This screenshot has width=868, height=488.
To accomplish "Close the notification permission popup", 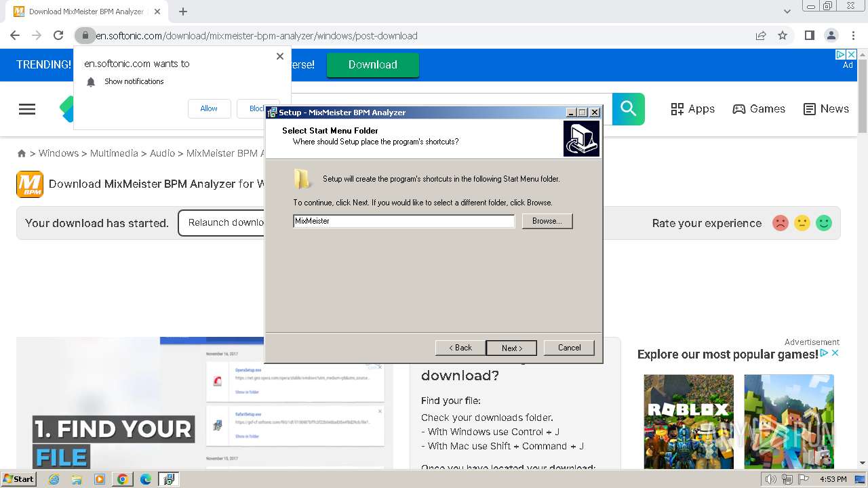I will (x=280, y=56).
